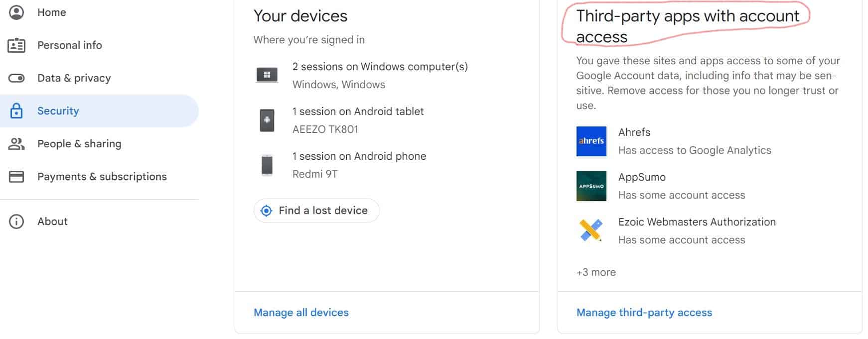868x339 pixels.
Task: Click the Home profile icon in sidebar
Action: pos(16,12)
